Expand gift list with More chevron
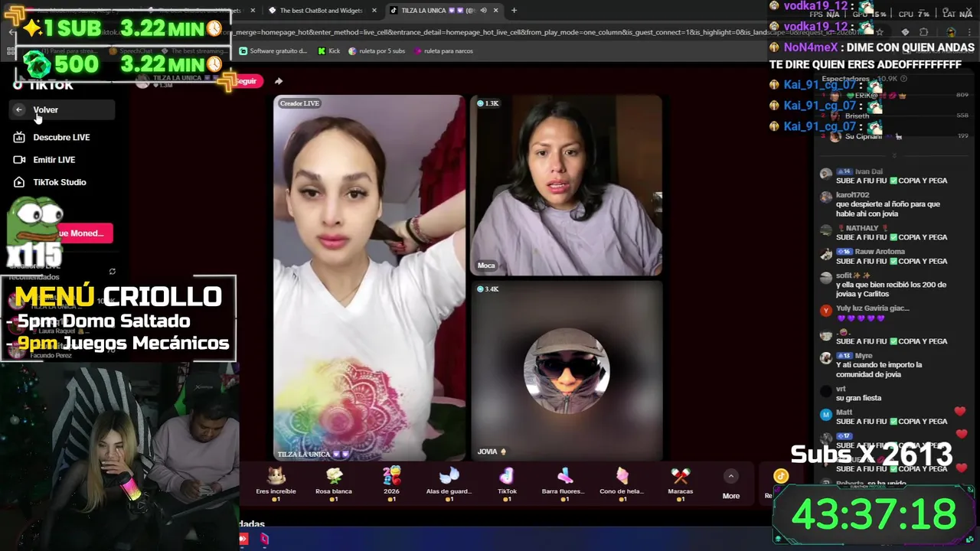 [x=731, y=477]
